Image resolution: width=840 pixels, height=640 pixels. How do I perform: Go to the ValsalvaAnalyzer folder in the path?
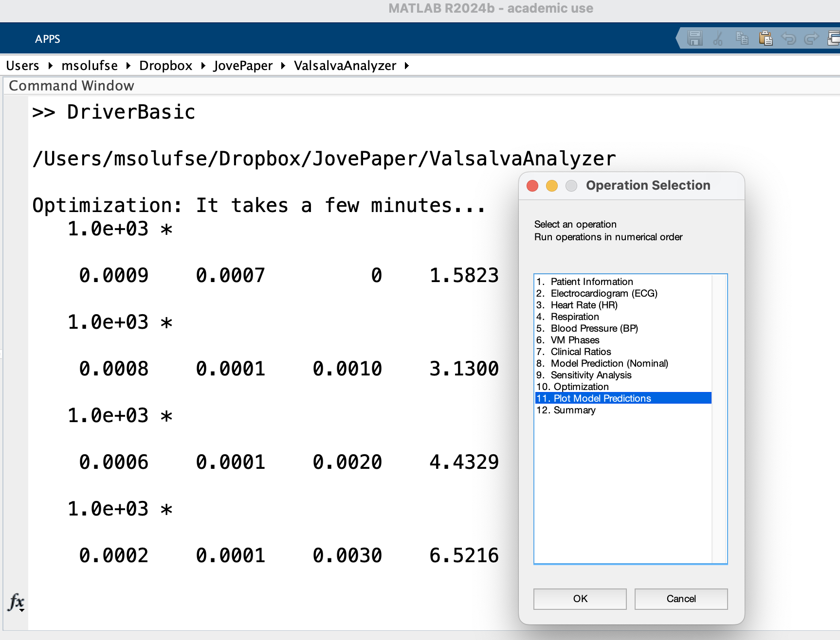(345, 66)
